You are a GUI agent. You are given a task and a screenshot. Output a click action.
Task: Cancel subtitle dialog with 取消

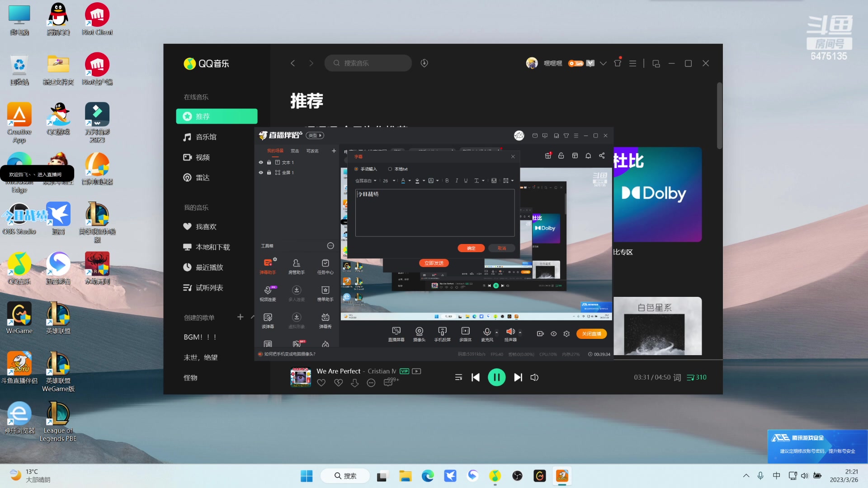[502, 248]
